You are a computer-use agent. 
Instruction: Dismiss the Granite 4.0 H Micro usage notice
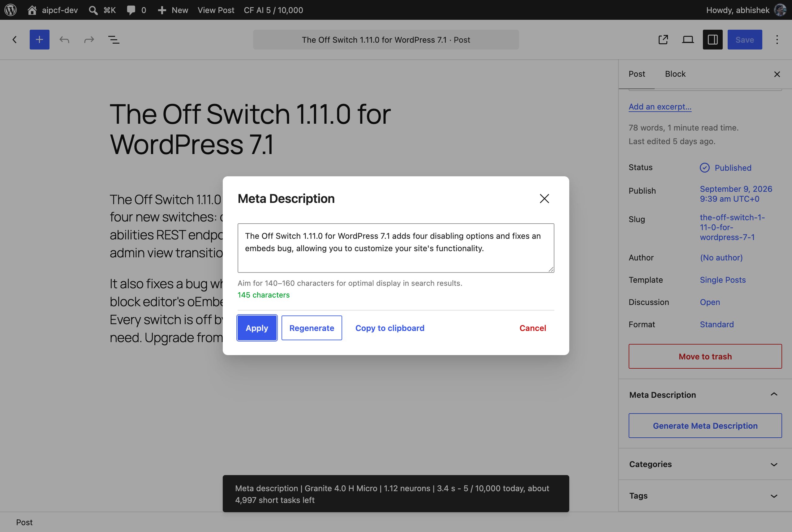pos(396,494)
